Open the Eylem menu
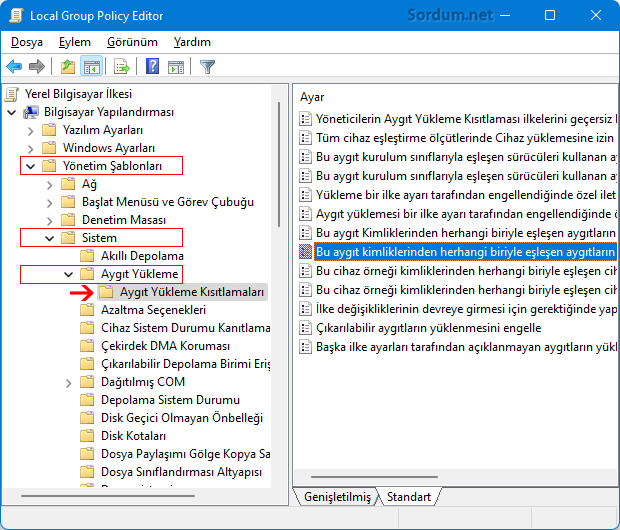Screen dimensions: 620x530 point(75,42)
